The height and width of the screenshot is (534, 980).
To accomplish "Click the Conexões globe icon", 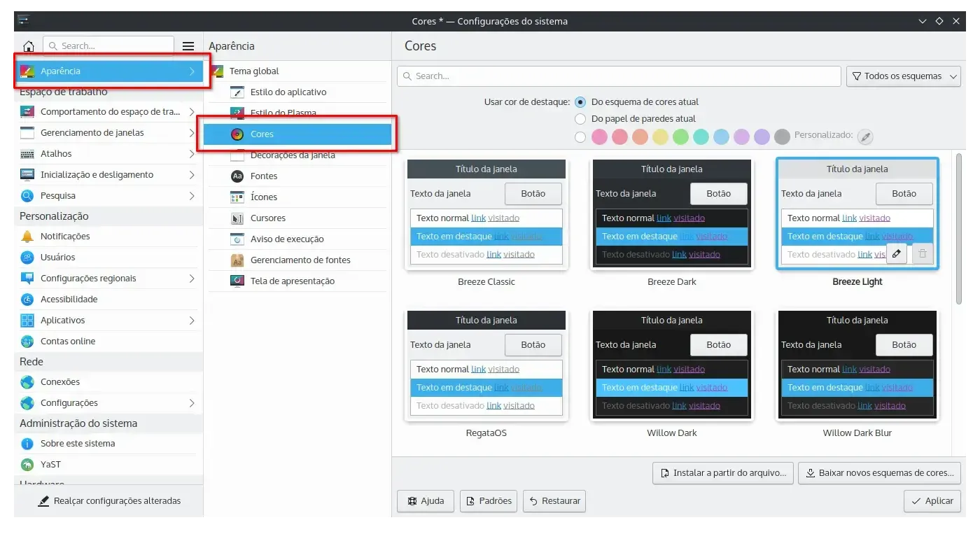I will 27,382.
